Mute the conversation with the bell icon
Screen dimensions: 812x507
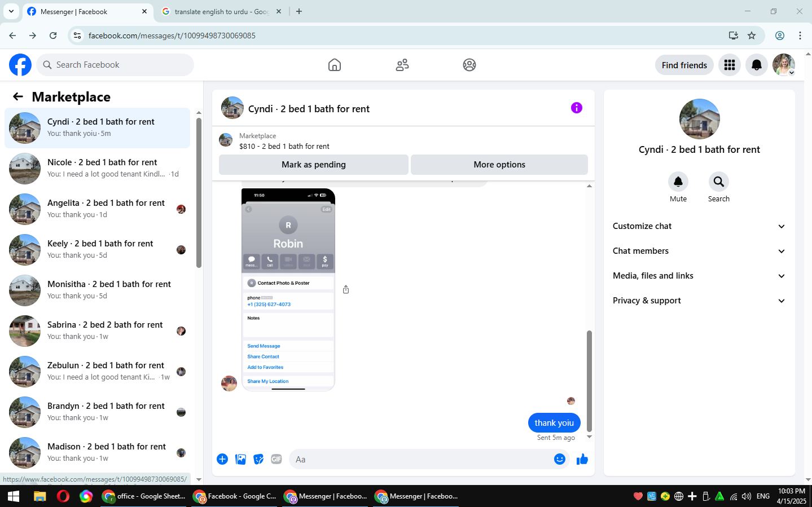(x=678, y=182)
